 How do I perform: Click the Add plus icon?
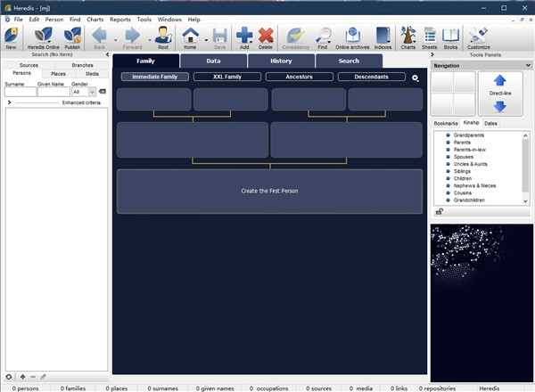pos(244,37)
